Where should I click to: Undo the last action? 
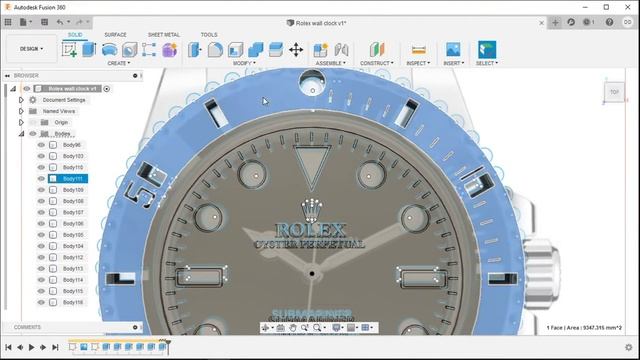point(60,22)
